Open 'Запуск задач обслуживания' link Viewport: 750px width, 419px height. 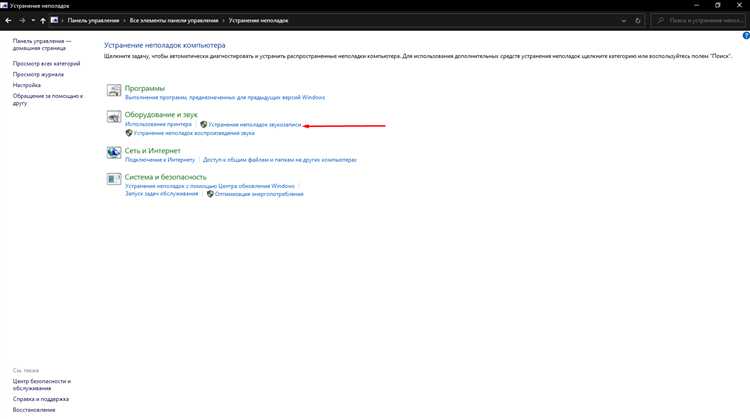162,194
